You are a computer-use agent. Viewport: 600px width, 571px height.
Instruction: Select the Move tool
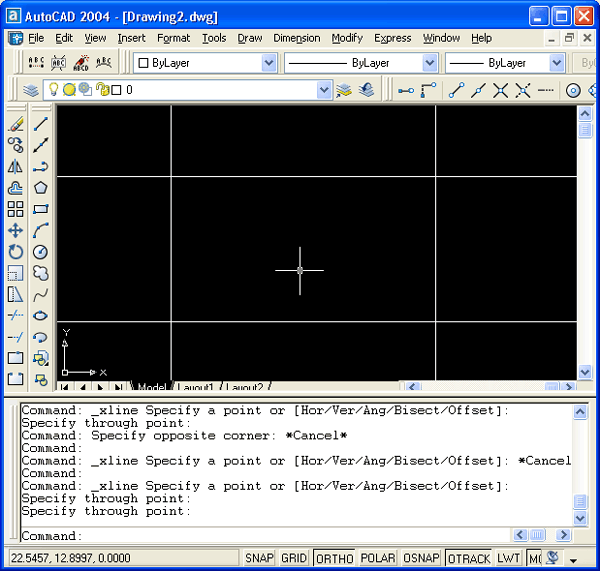[15, 230]
